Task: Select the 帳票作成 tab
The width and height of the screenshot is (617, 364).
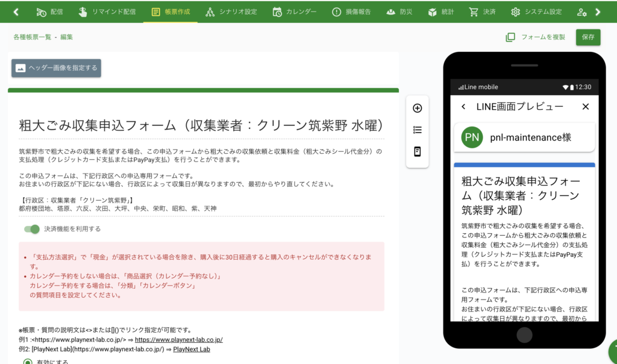Action: click(x=171, y=12)
